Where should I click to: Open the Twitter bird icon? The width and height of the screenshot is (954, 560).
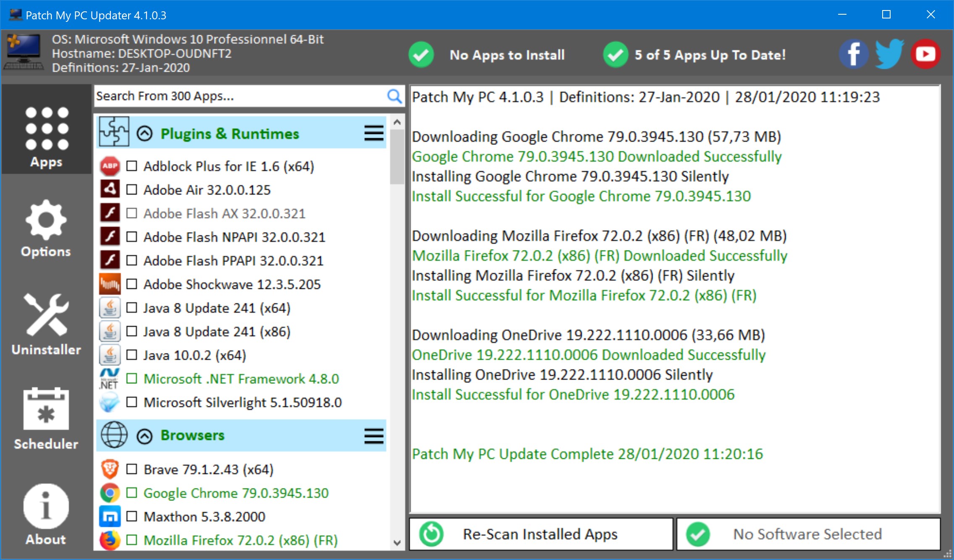[x=889, y=54]
